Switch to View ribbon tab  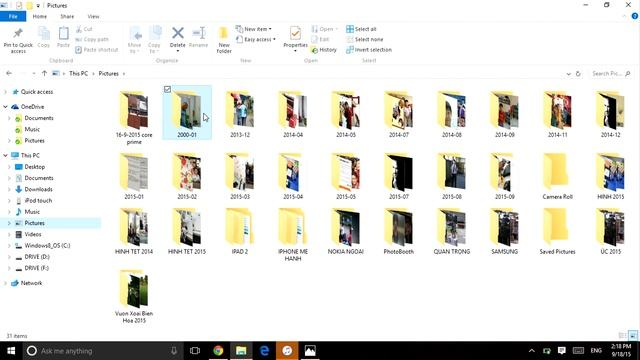point(93,16)
